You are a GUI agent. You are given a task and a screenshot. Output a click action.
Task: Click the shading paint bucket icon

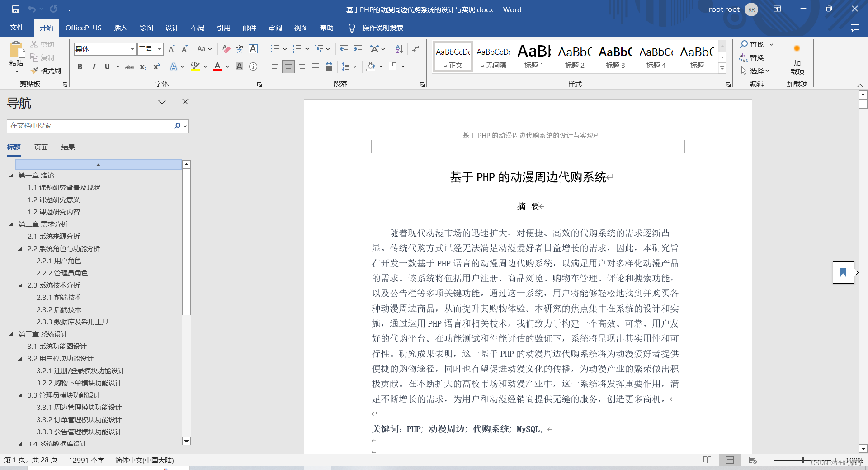[x=371, y=67]
